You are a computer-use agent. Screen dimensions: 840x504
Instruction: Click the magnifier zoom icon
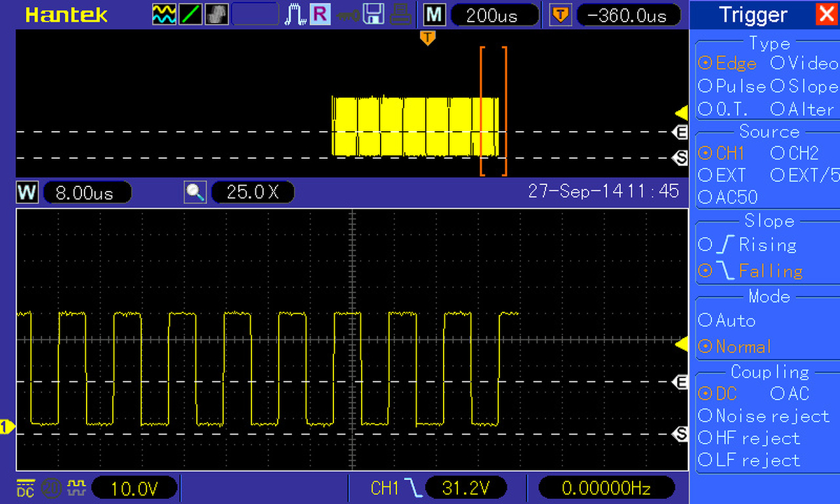[x=196, y=192]
